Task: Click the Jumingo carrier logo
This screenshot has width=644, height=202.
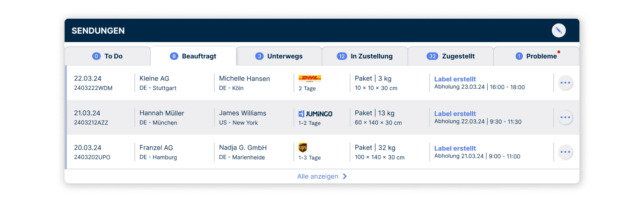Action: click(x=315, y=114)
